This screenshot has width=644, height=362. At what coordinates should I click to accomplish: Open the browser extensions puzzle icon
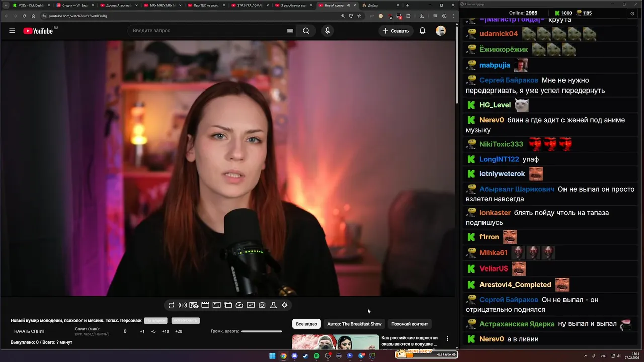pyautogui.click(x=408, y=16)
